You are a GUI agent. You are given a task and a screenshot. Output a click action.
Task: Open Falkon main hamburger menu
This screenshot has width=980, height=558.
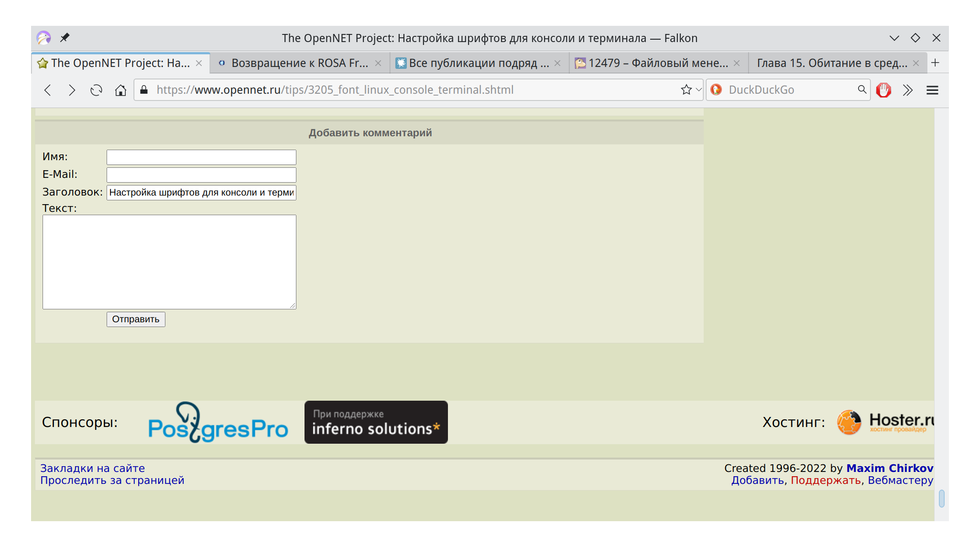coord(932,90)
